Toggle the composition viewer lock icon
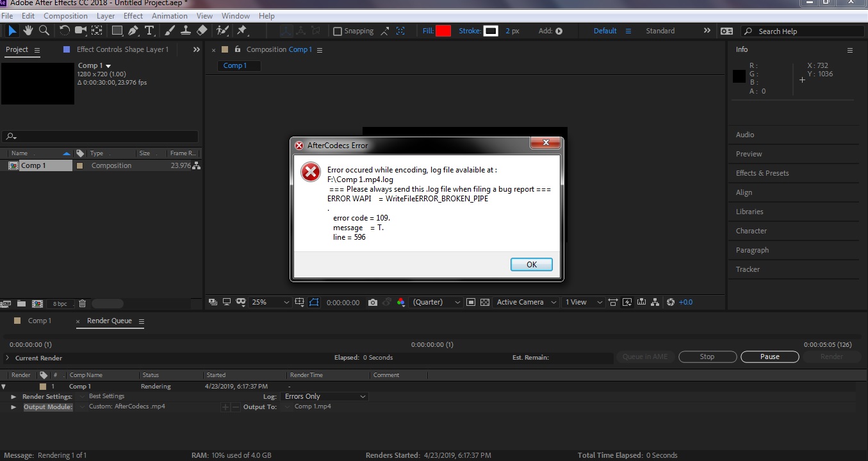868x461 pixels. 238,49
